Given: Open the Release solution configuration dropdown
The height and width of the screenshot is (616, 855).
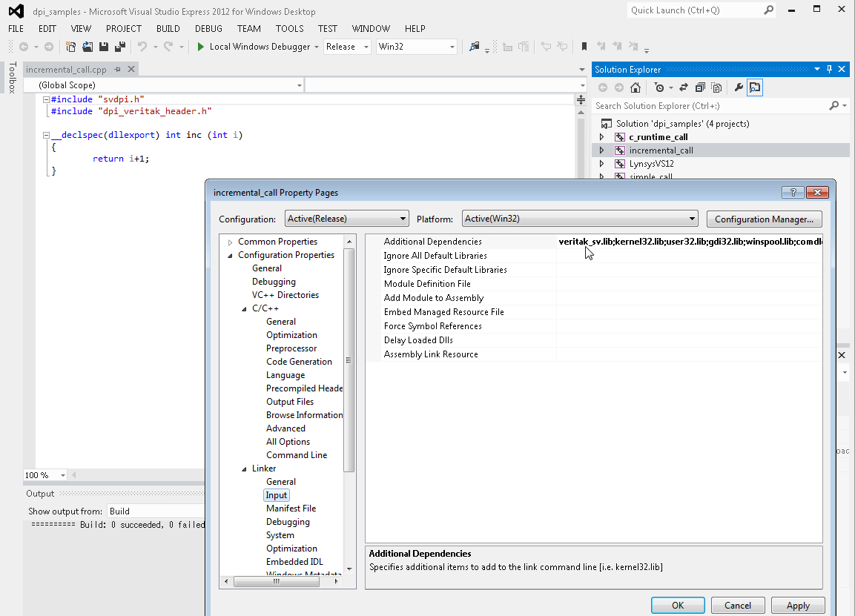Looking at the screenshot, I should tap(347, 47).
